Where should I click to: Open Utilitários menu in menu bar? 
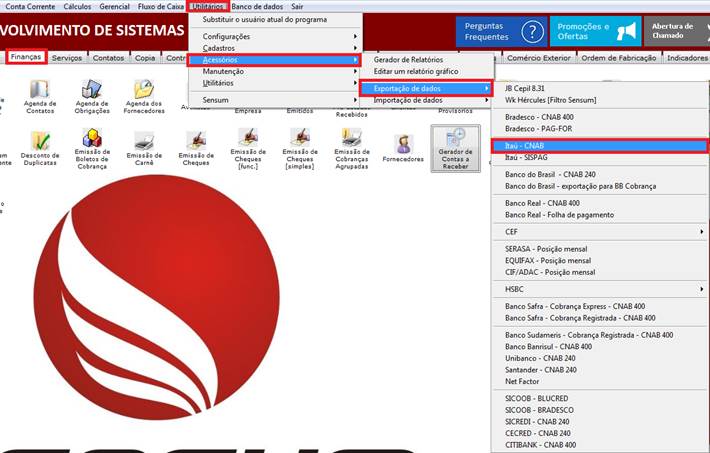tap(208, 6)
